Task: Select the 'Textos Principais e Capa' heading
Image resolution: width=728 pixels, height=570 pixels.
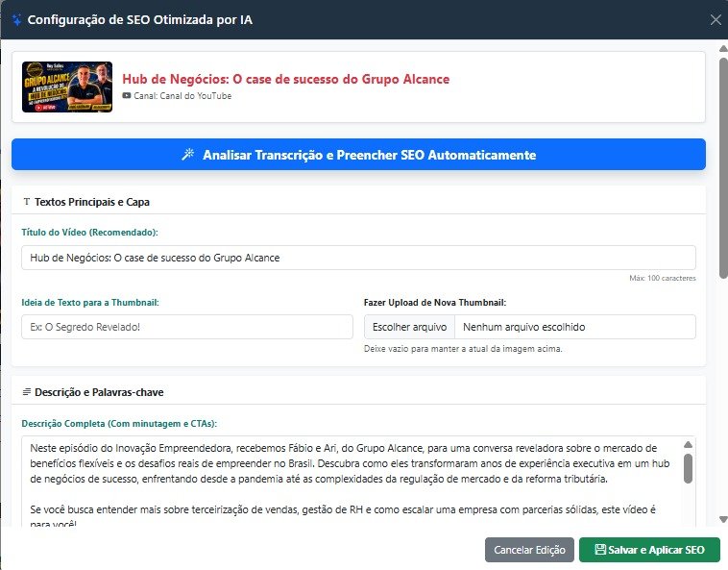Action: click(92, 202)
